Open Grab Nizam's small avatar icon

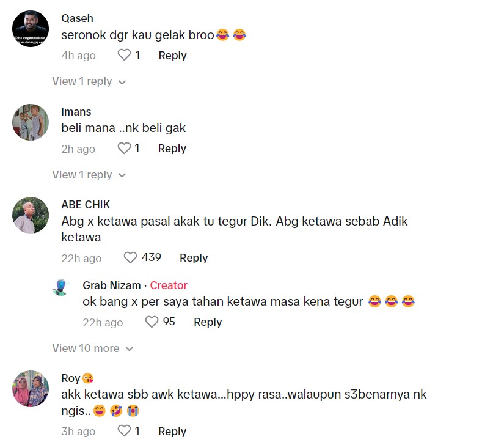click(60, 287)
